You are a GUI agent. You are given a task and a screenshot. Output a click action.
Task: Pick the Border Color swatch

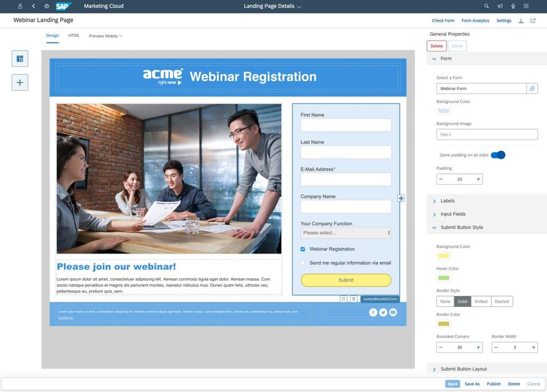[x=443, y=324]
